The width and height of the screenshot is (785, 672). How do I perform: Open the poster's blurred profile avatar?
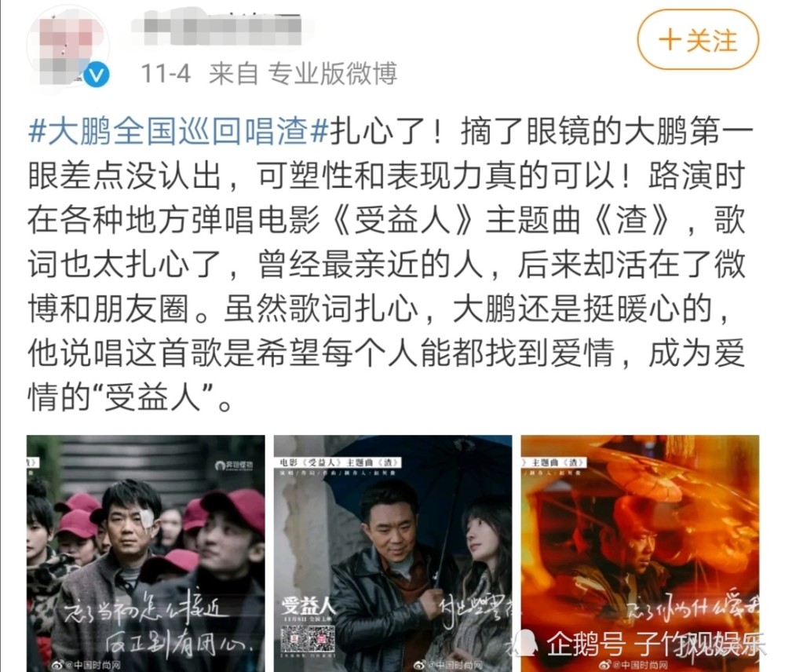point(68,50)
